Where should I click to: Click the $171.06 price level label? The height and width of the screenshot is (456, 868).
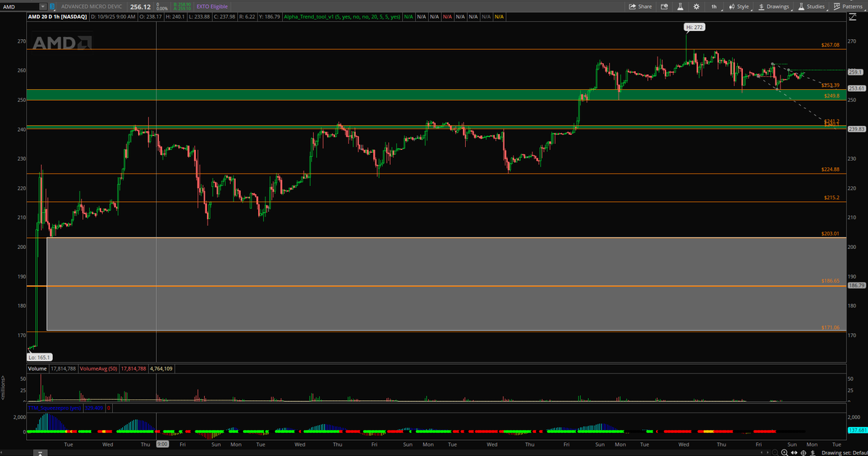[830, 327]
